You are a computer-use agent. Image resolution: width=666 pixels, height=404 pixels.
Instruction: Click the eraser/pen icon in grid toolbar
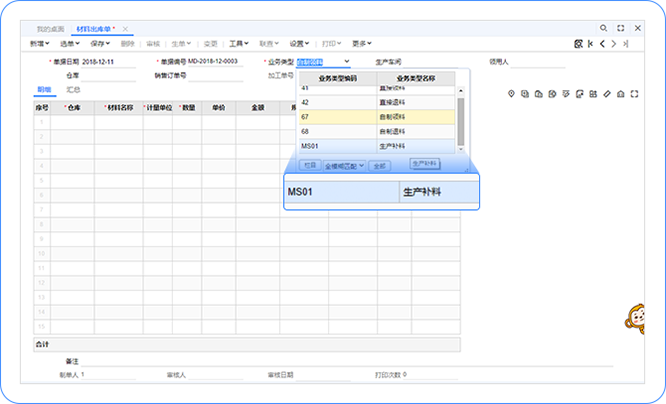click(x=607, y=94)
